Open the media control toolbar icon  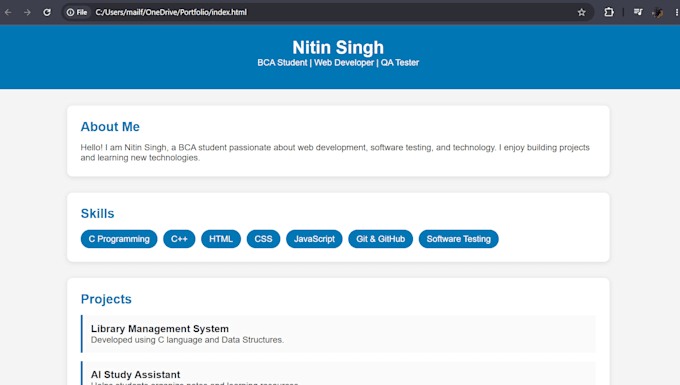638,12
